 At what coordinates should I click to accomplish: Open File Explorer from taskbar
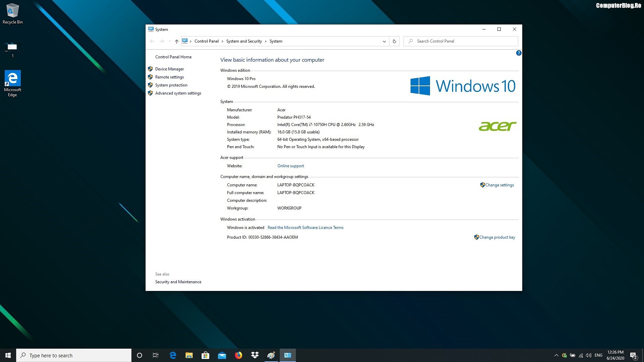pos(189,355)
